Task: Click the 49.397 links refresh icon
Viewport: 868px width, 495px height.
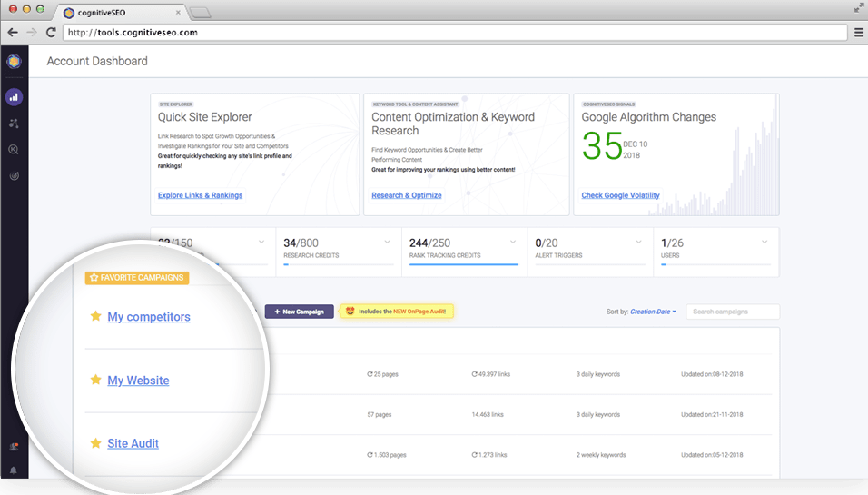Action: tap(474, 374)
